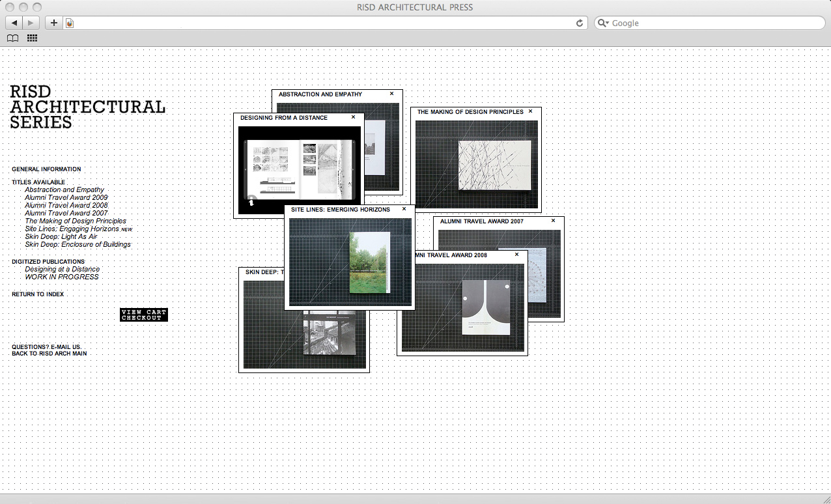
Task: Open the Top Sites grid icon
Action: [32, 38]
